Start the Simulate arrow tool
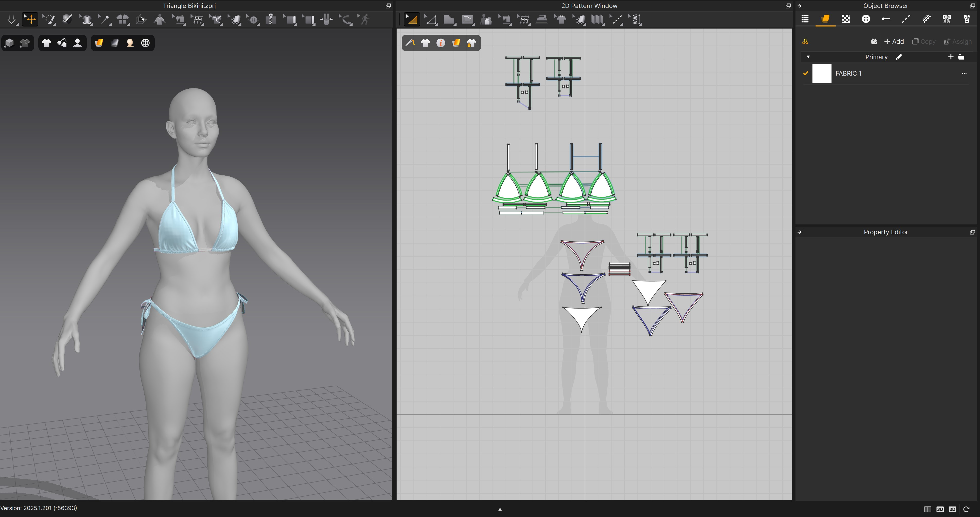980x517 pixels. (11, 19)
